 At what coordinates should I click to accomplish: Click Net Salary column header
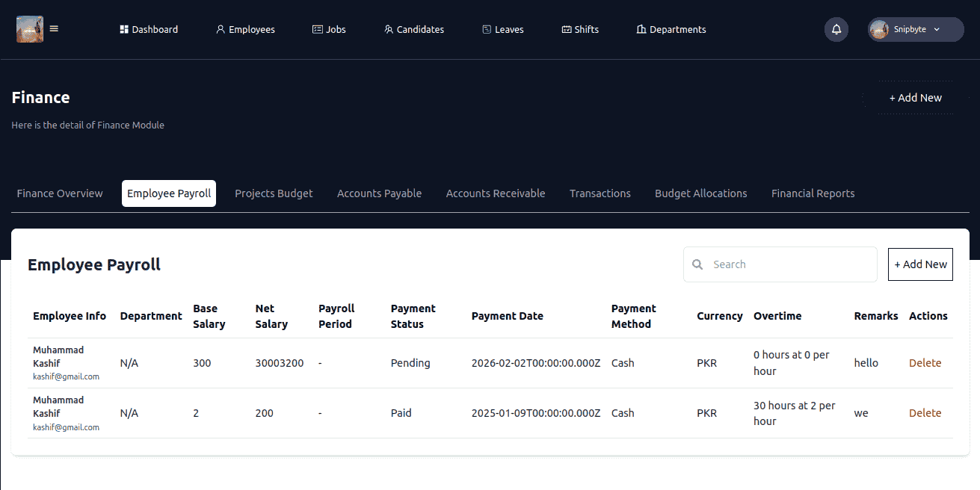pos(271,316)
